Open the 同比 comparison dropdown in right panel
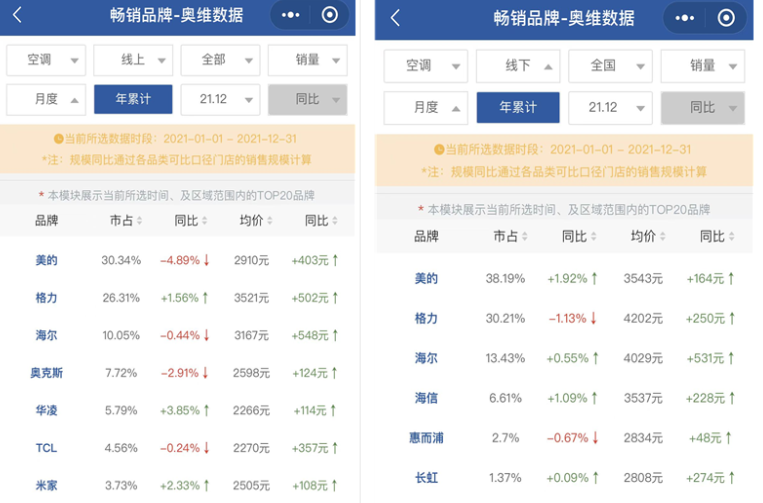763x503 pixels. pos(703,108)
